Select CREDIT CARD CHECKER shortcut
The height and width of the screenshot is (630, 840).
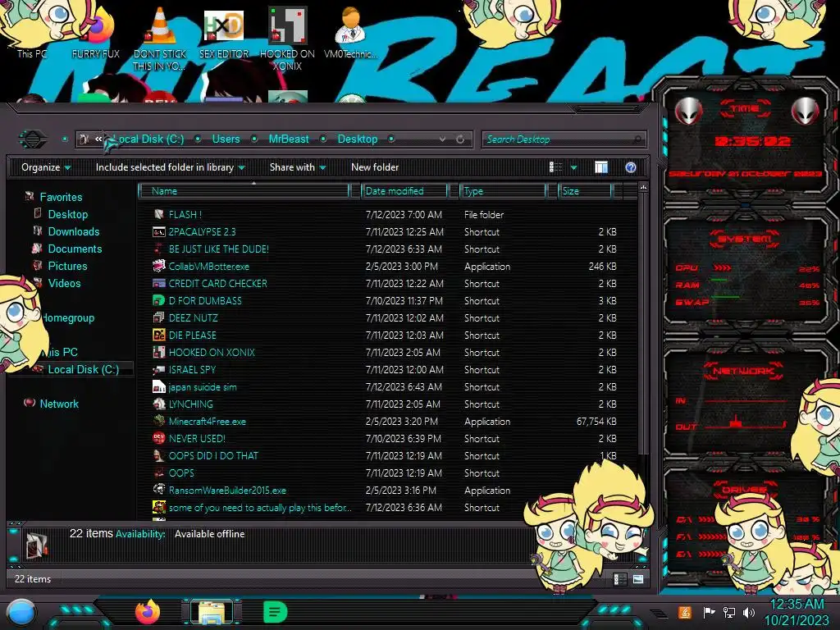[217, 283]
